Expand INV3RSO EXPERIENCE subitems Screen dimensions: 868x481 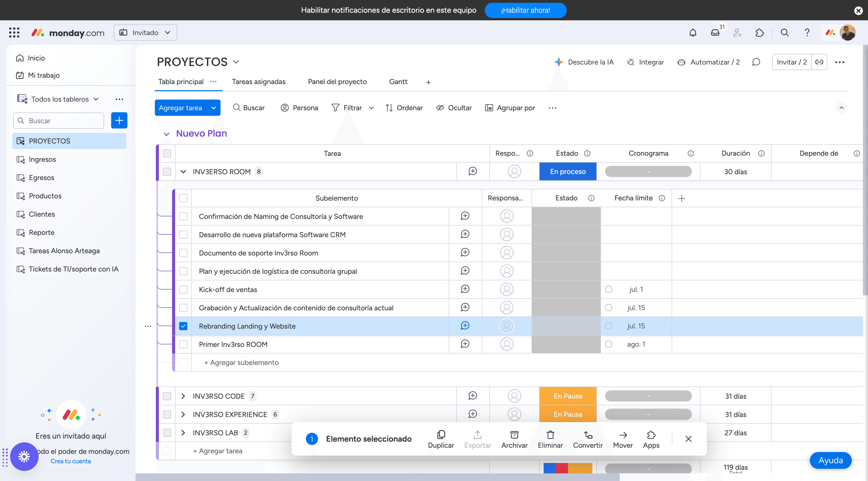[183, 414]
